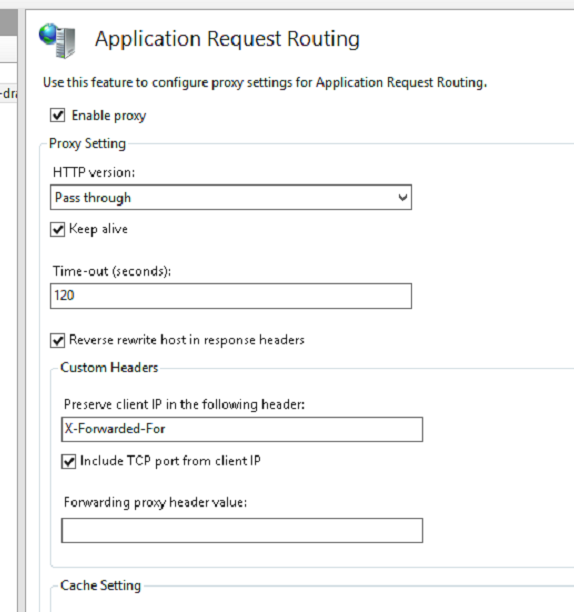Click the Time-out (seconds) label
Screen dimensions: 574x612
click(x=112, y=271)
